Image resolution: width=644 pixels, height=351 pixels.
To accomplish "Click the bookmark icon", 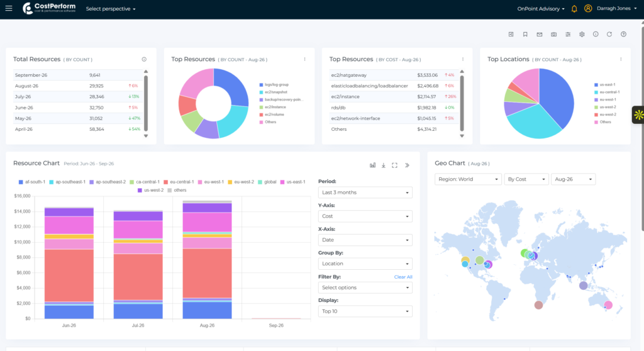I will coord(525,35).
